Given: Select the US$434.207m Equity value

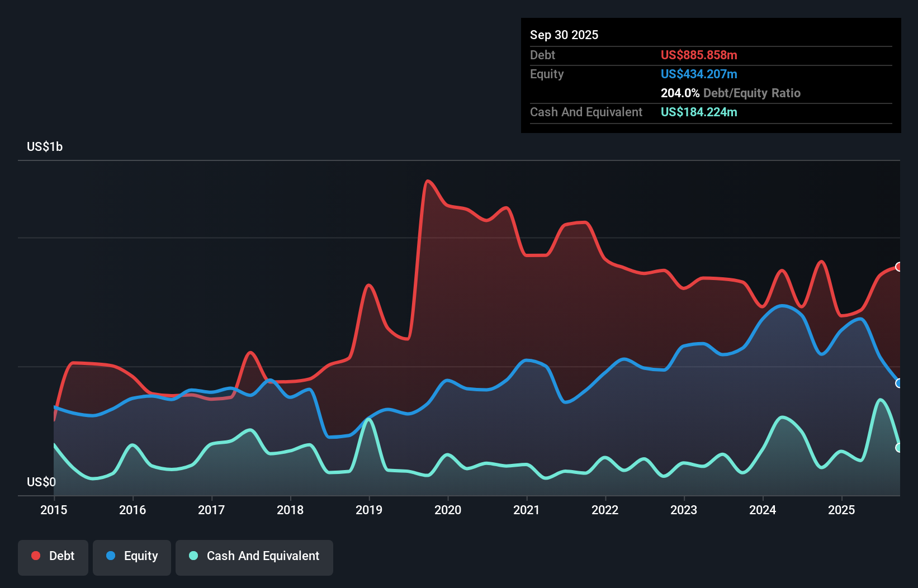Looking at the screenshot, I should 698,74.
